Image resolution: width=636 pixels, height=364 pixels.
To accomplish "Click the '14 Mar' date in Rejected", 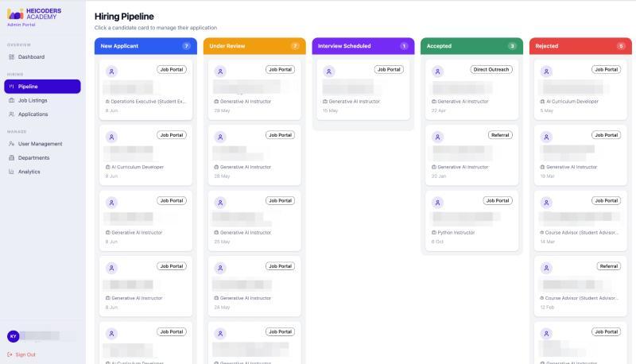I will tap(548, 242).
